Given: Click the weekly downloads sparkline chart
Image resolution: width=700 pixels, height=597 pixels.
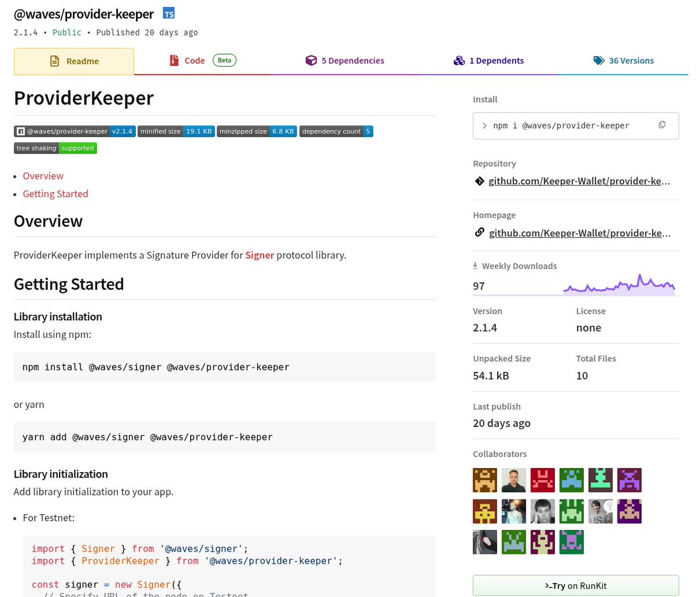Looking at the screenshot, I should (x=619, y=285).
